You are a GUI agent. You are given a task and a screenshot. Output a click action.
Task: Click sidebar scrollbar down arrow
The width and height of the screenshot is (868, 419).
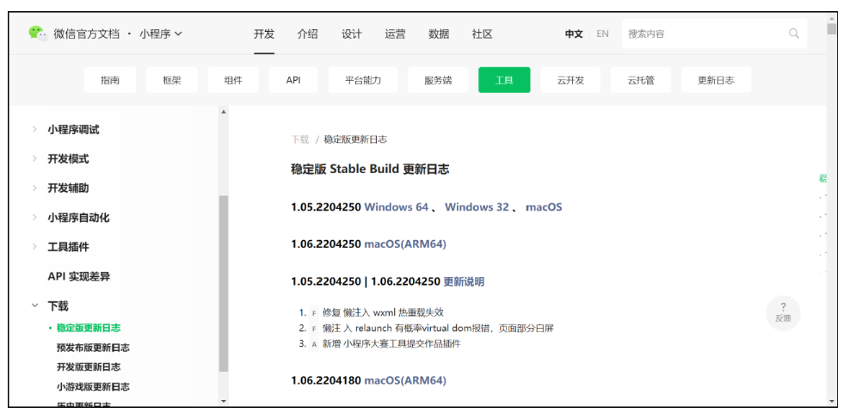[224, 401]
